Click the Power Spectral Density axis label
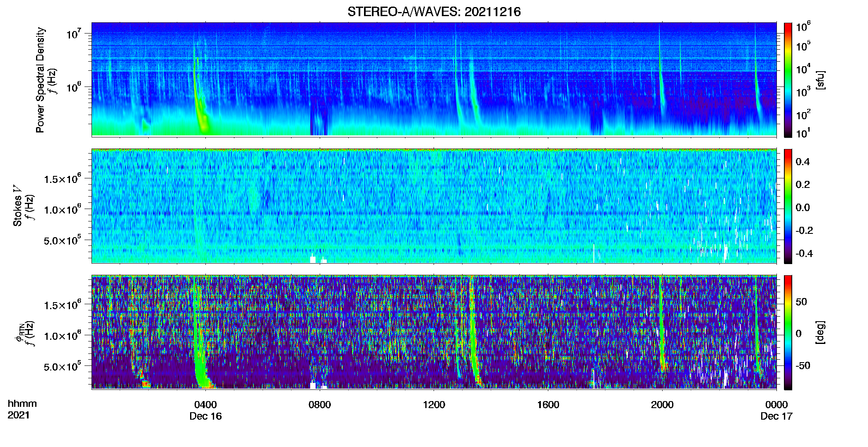 click(40, 80)
